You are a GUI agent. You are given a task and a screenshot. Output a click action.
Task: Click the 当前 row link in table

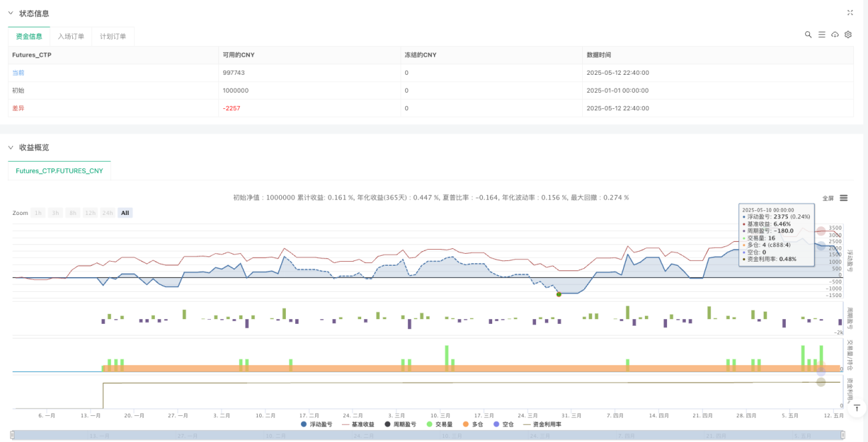coord(18,73)
